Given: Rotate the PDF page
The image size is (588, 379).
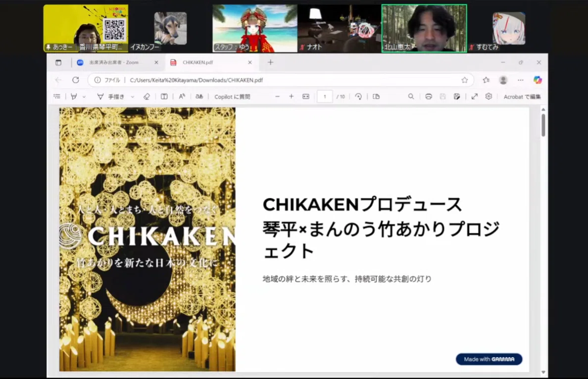Looking at the screenshot, I should [358, 96].
